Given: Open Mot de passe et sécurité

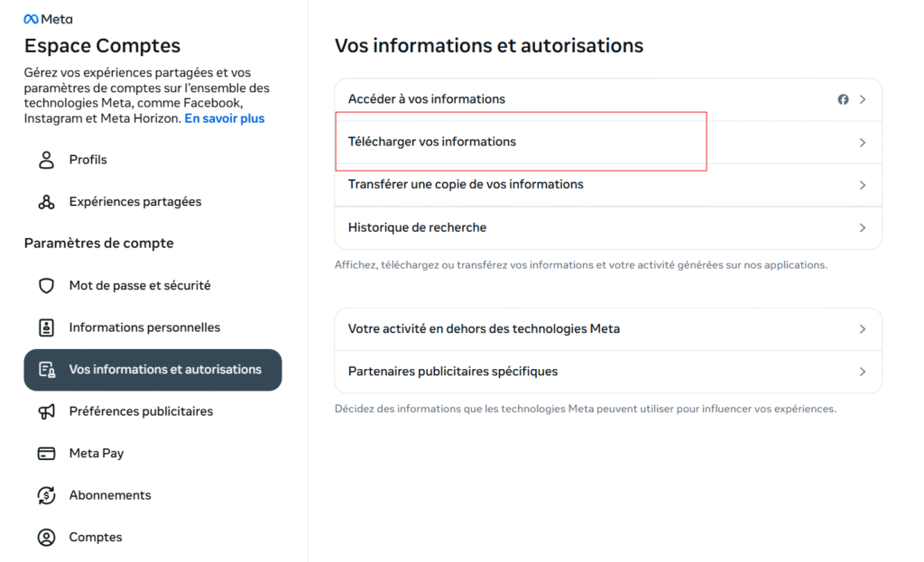Looking at the screenshot, I should (x=140, y=286).
